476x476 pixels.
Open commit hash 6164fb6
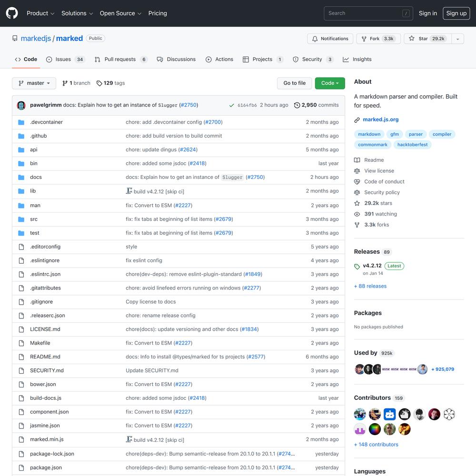coord(247,105)
